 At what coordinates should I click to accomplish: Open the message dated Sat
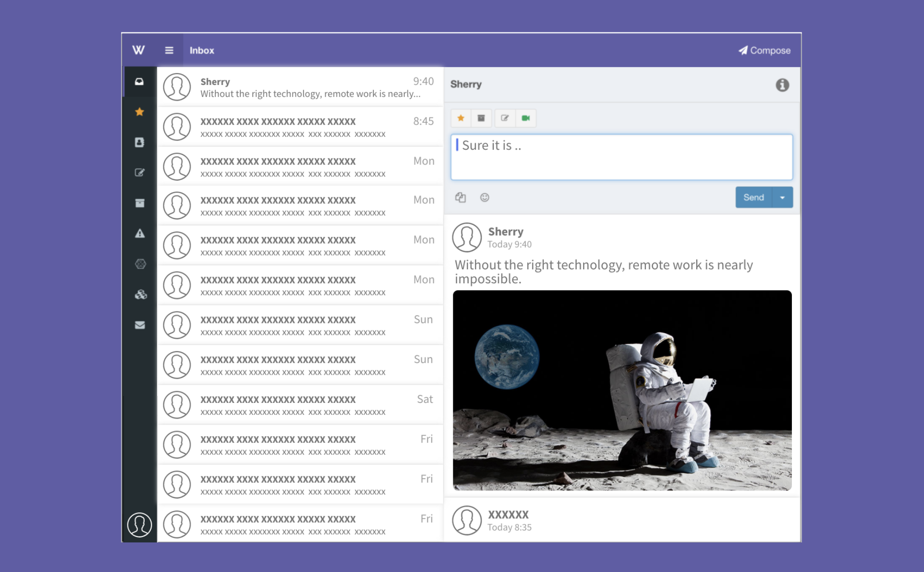point(300,405)
